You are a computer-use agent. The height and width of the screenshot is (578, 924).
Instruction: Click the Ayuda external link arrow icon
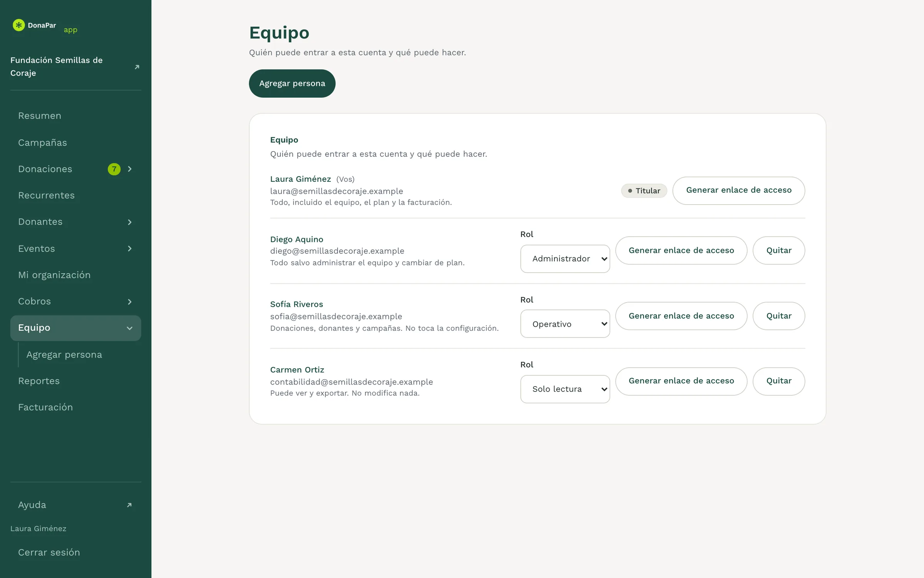tap(129, 505)
